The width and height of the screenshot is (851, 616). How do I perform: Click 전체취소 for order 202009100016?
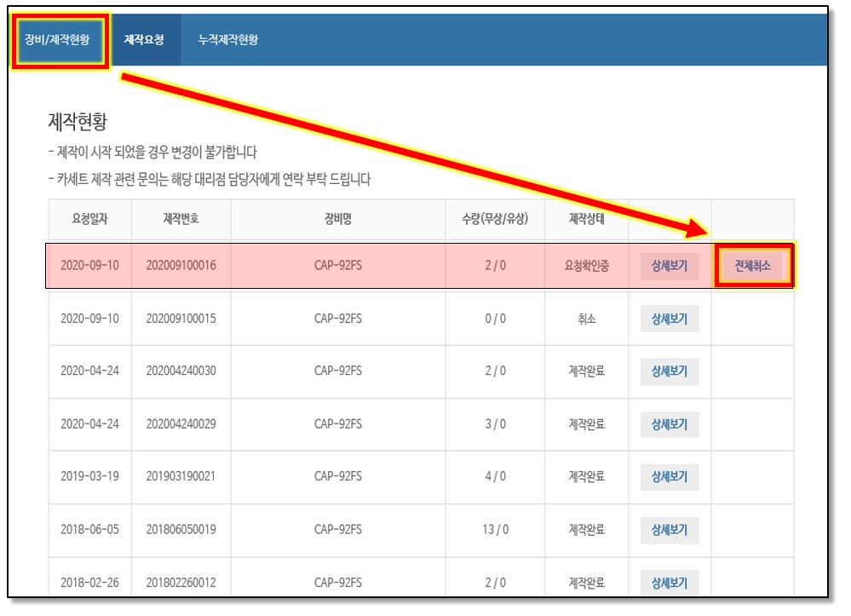[752, 266]
